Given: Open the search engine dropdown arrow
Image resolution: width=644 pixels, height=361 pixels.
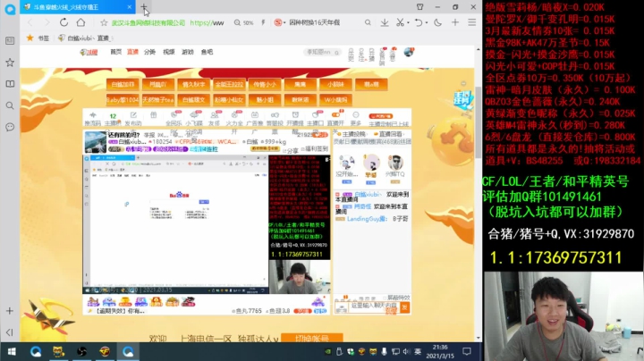Looking at the screenshot, I should pyautogui.click(x=284, y=22).
